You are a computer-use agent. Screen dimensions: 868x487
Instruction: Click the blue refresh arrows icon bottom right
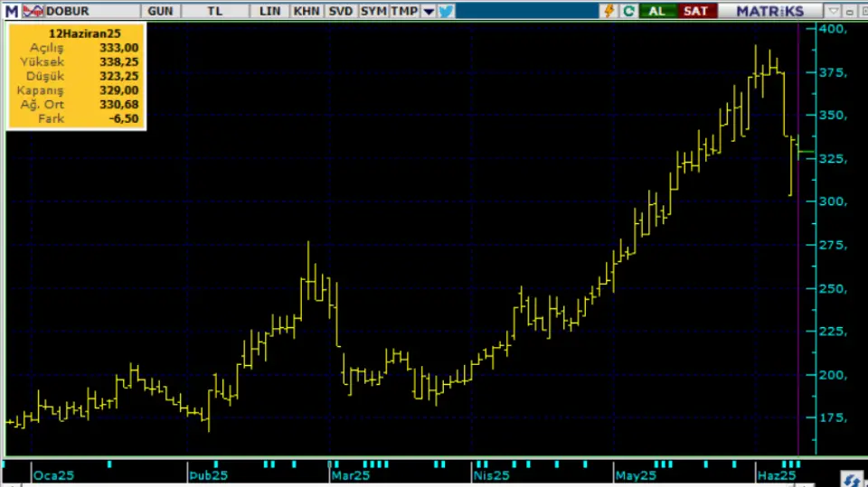click(851, 478)
